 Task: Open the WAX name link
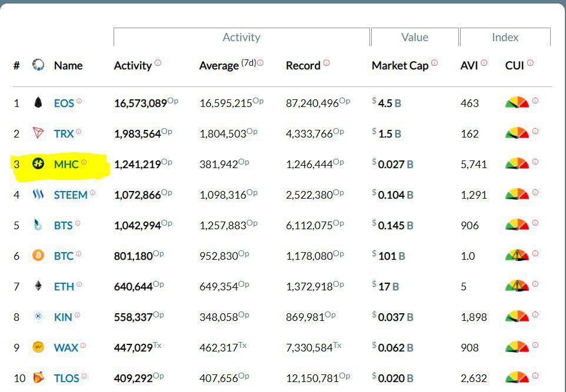point(66,348)
